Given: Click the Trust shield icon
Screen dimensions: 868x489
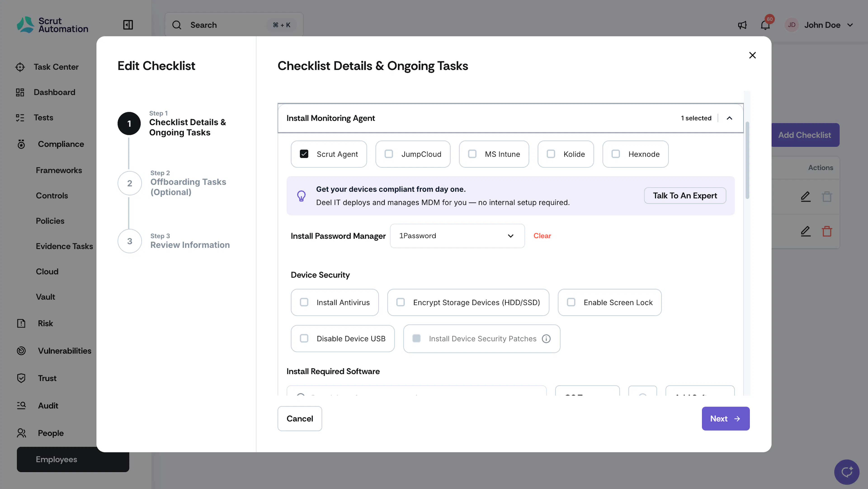Looking at the screenshot, I should coord(21,378).
